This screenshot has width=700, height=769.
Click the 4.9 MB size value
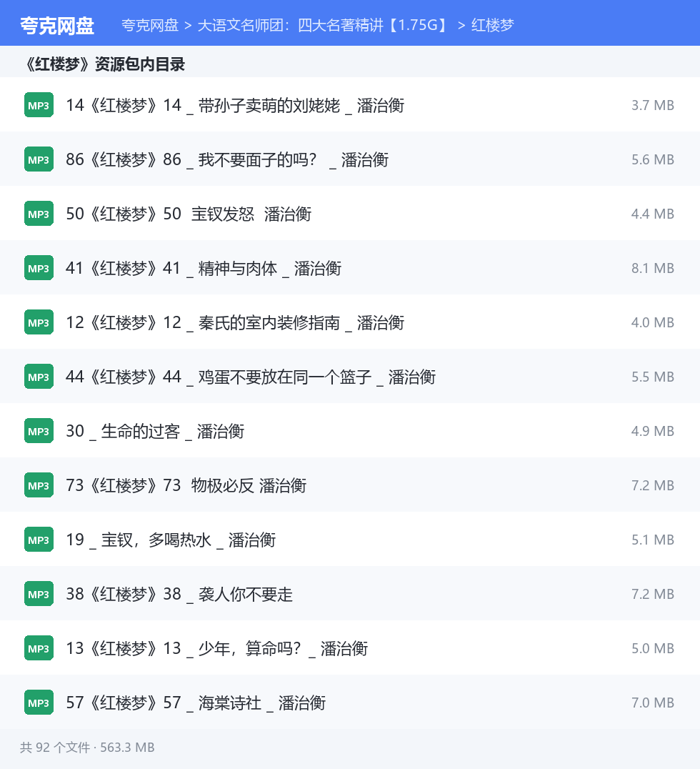(652, 431)
